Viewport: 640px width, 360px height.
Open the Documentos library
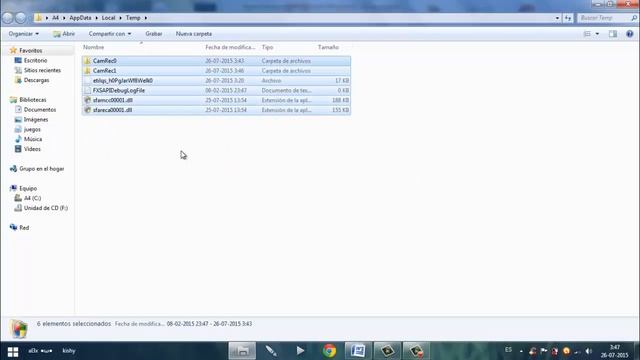coord(40,109)
